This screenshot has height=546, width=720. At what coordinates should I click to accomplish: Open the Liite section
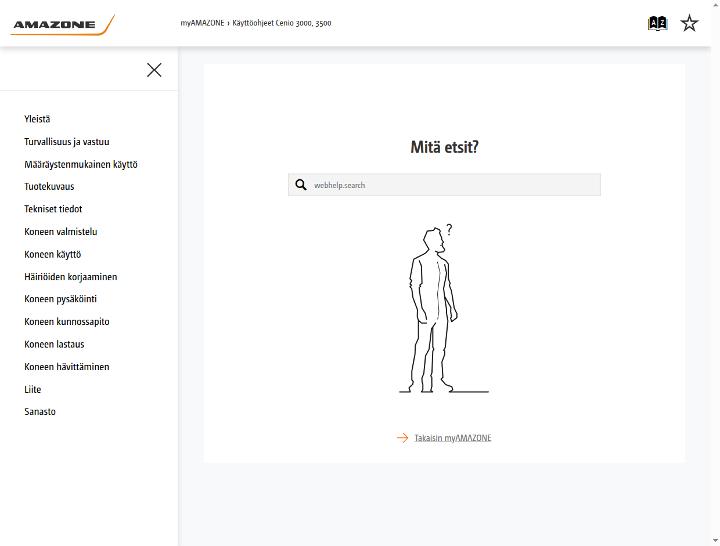[x=33, y=389]
